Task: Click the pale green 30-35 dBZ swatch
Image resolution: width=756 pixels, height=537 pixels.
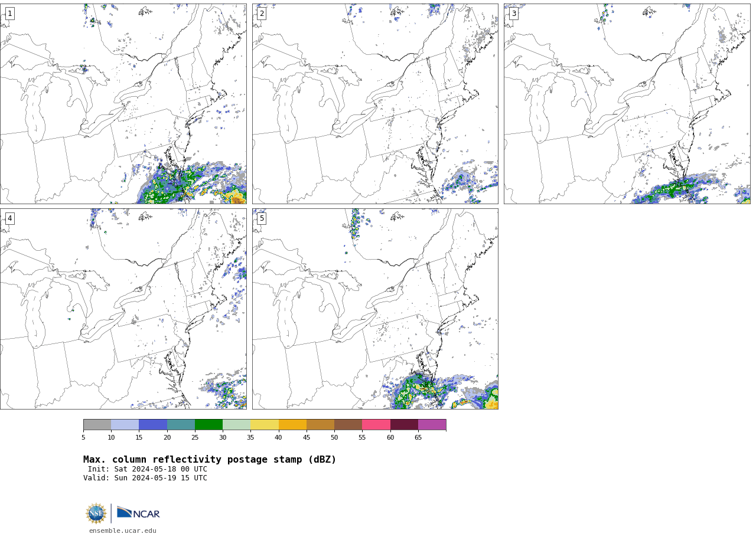Action: [236, 425]
